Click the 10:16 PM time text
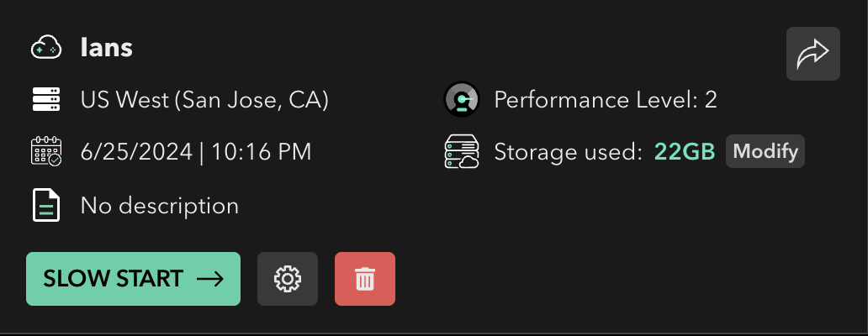868x336 pixels. [x=262, y=151]
